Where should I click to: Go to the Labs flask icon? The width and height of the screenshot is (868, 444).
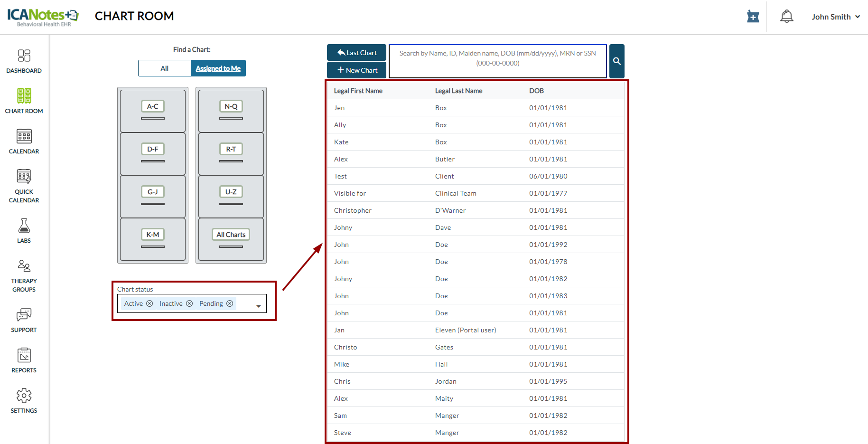pyautogui.click(x=24, y=227)
